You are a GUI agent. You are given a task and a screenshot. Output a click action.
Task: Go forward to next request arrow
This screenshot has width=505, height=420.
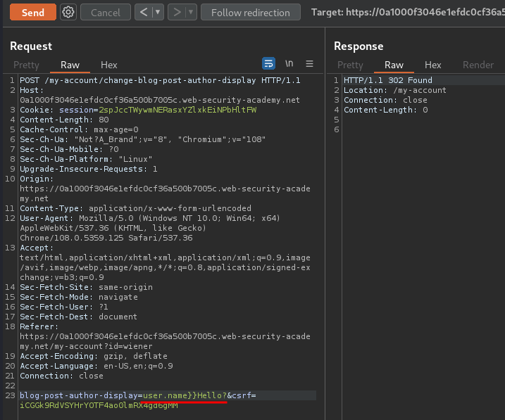tap(177, 12)
